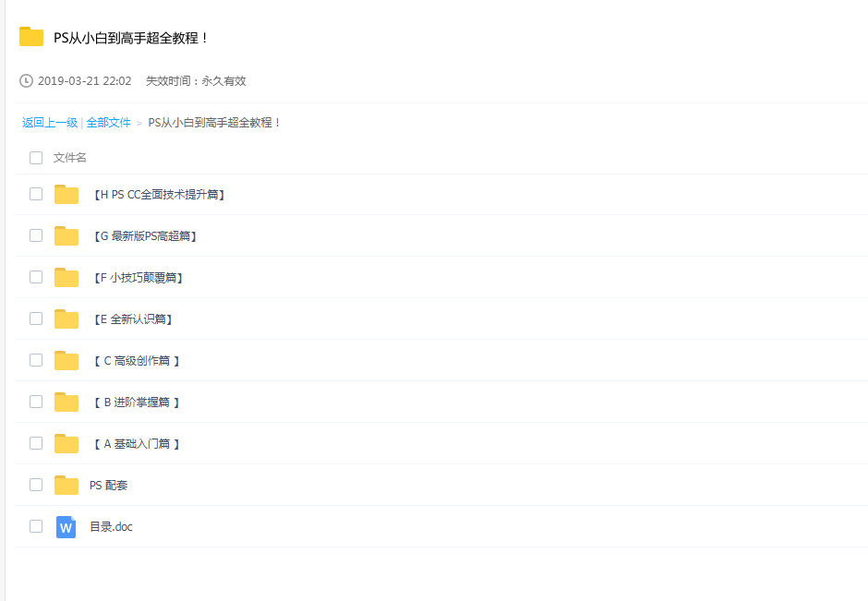868x601 pixels.
Task: Tick the checkbox for 【 A 基础入门篇 】
Action: tap(36, 443)
